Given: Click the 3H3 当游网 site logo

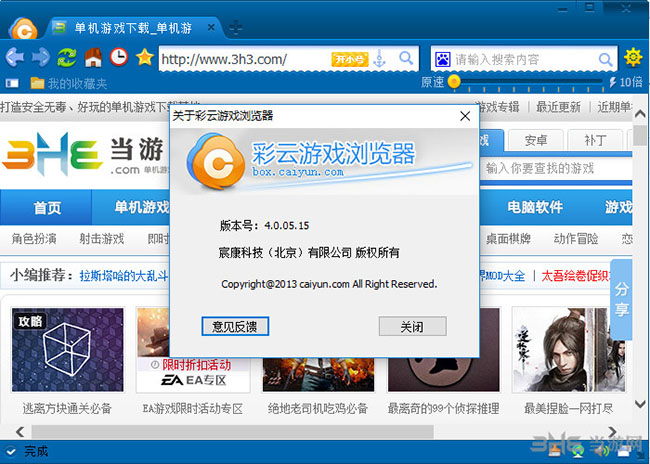Looking at the screenshot, I should (x=82, y=155).
